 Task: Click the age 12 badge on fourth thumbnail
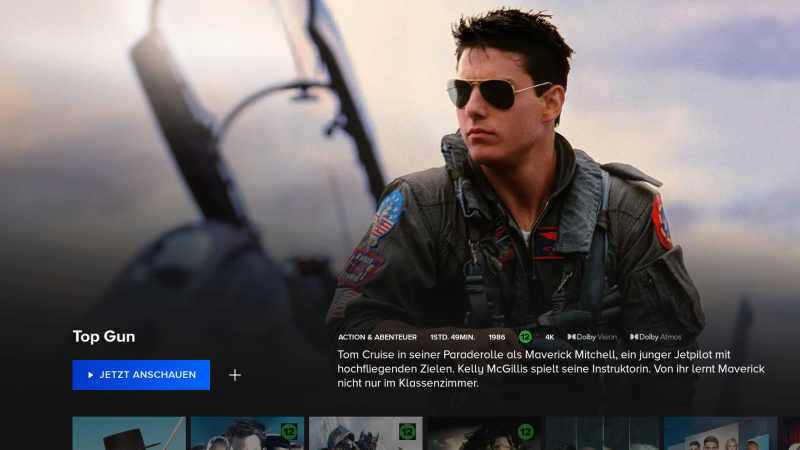[x=525, y=432]
